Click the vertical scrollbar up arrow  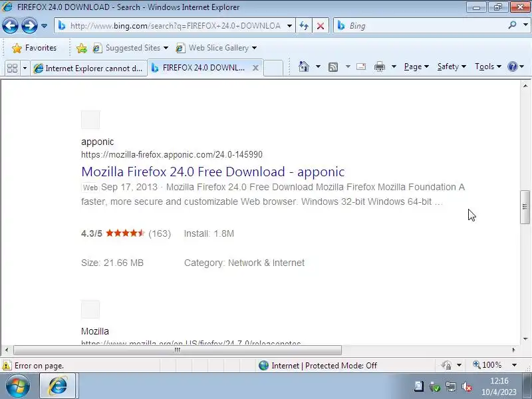click(x=525, y=86)
